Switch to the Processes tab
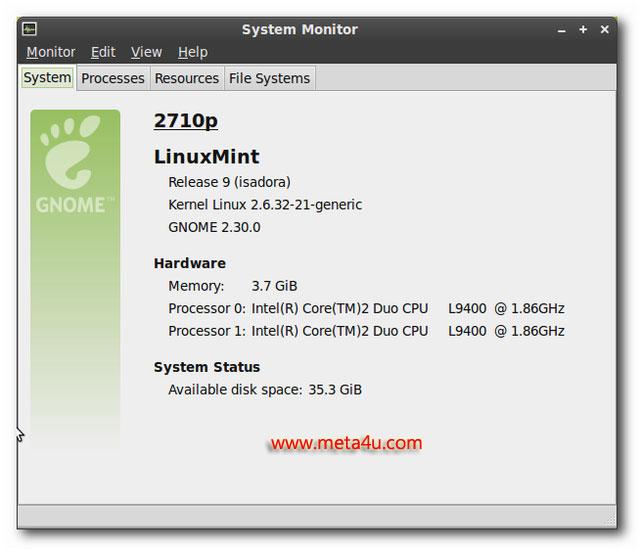This screenshot has height=551, width=640. coord(113,78)
